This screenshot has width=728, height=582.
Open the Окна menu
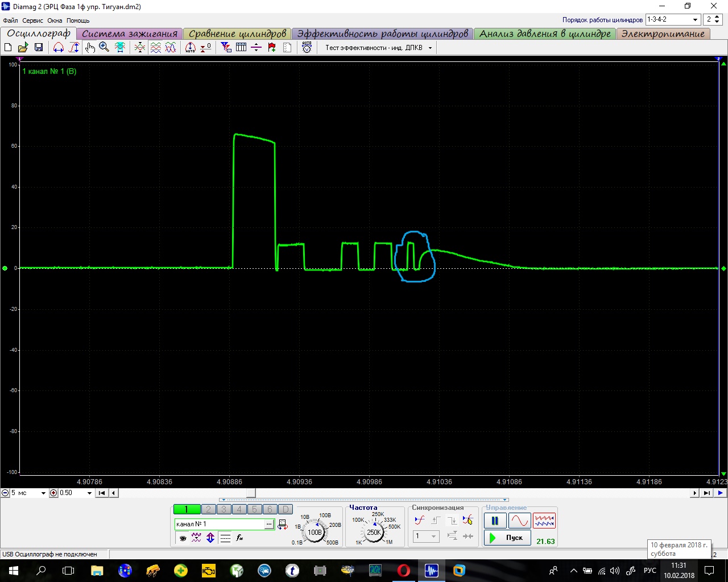pos(55,20)
